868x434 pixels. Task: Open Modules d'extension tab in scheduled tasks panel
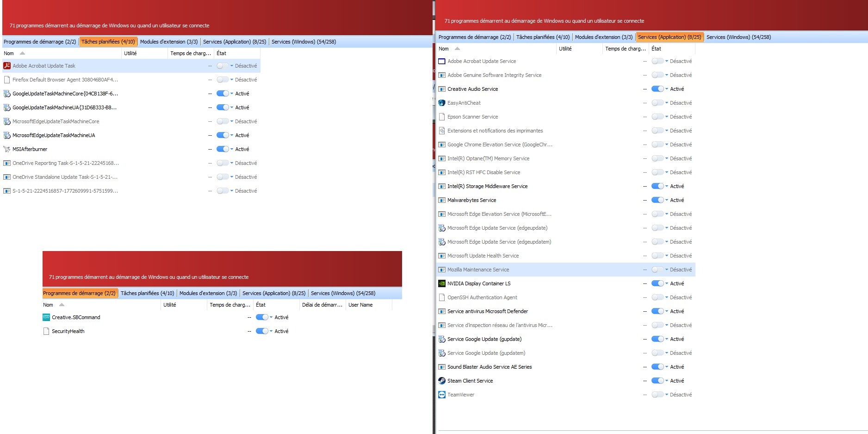(x=169, y=42)
